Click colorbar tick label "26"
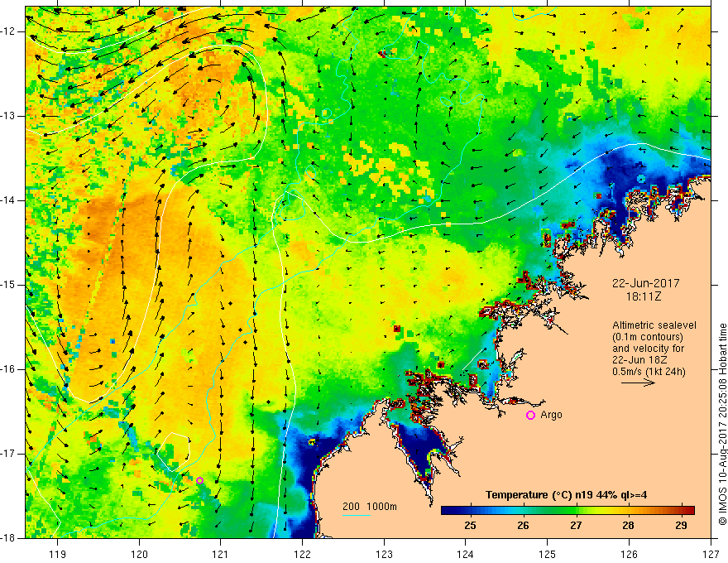 523,526
